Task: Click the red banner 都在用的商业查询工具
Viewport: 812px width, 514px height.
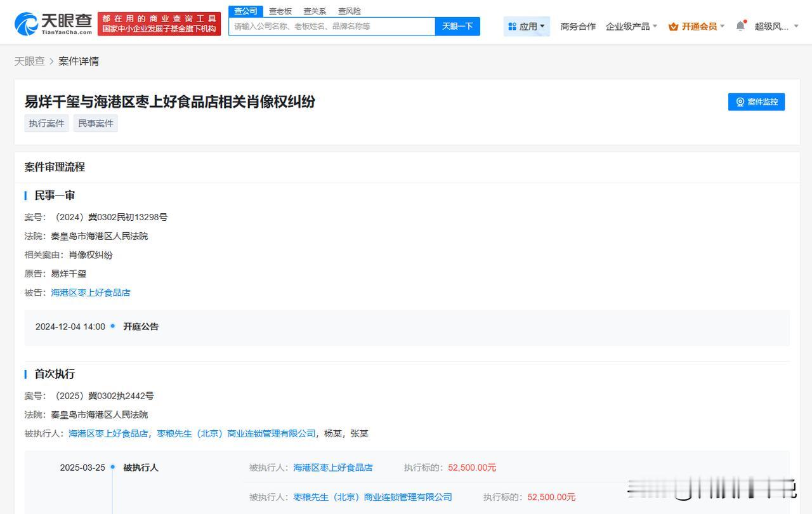Action: point(159,23)
